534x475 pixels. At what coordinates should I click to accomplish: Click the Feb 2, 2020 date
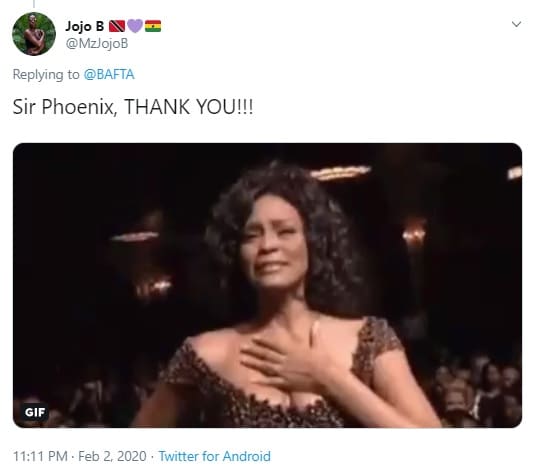112,456
